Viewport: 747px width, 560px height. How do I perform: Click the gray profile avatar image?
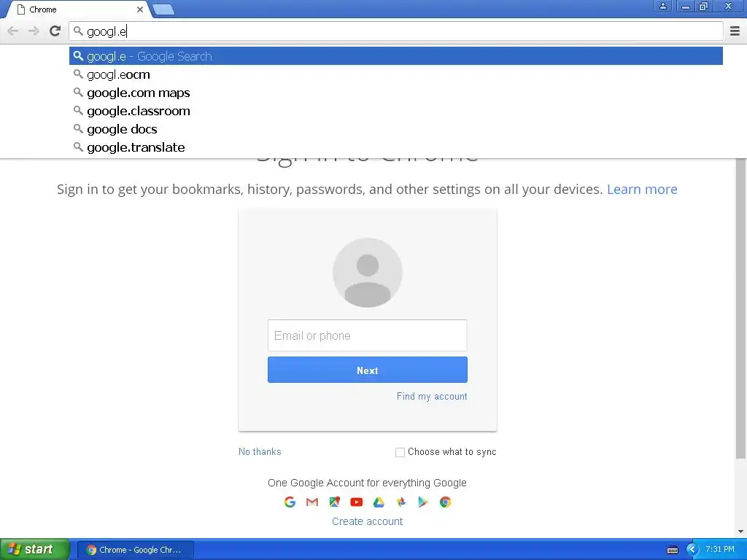coord(368,273)
